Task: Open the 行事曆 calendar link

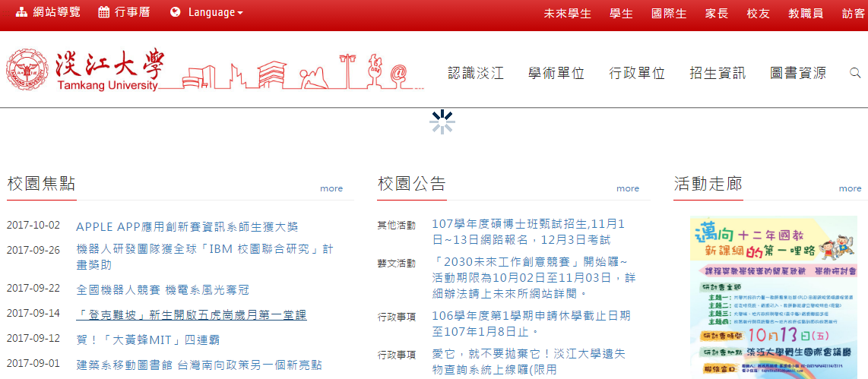Action: [x=132, y=12]
